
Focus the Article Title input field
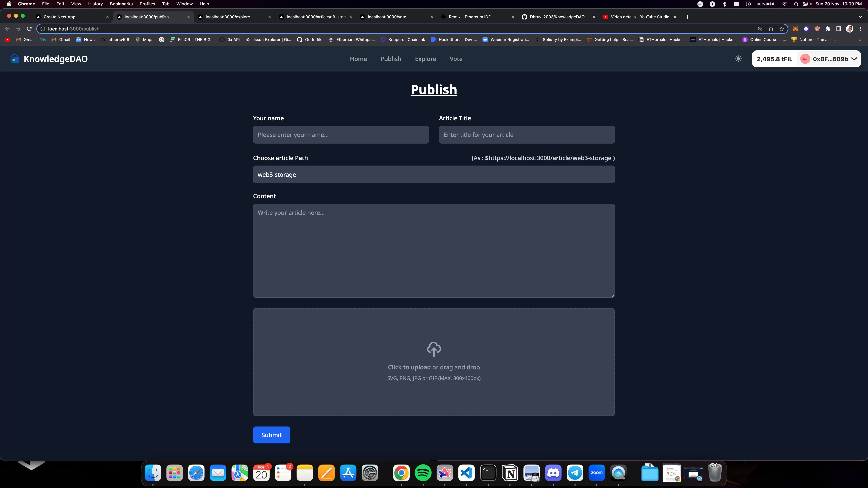pyautogui.click(x=527, y=135)
